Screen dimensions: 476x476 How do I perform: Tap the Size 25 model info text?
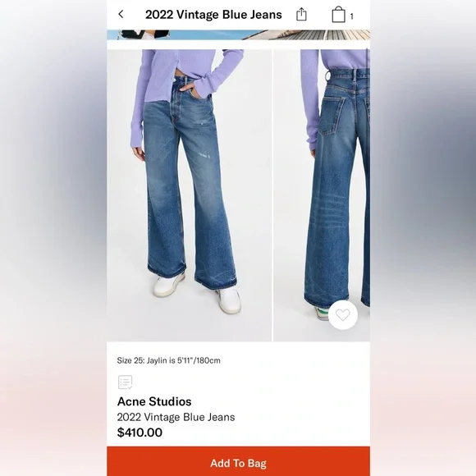point(169,360)
